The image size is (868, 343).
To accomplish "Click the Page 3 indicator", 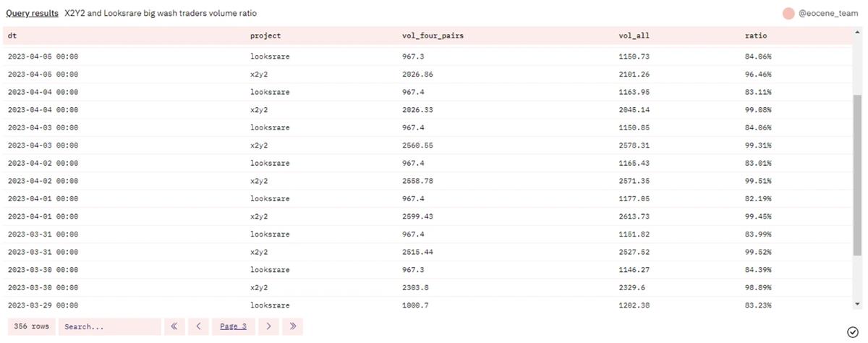I will click(x=233, y=326).
